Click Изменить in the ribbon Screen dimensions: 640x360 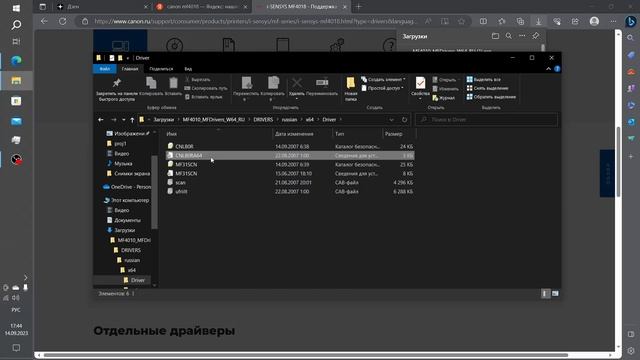(445, 89)
